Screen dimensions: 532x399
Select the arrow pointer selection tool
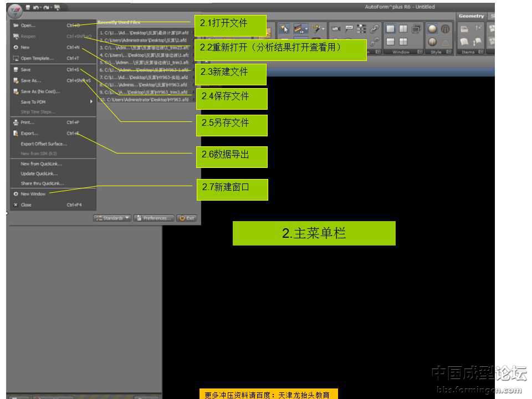click(284, 29)
